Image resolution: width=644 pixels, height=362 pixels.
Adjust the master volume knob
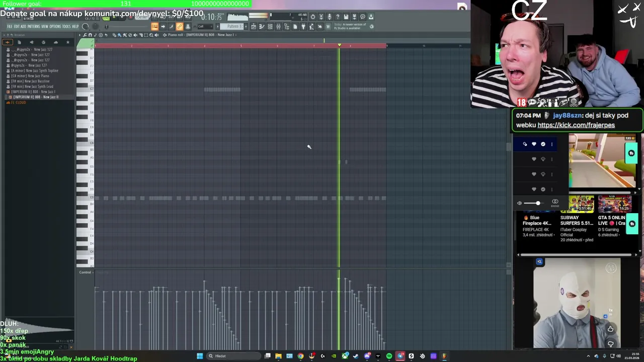(x=86, y=26)
